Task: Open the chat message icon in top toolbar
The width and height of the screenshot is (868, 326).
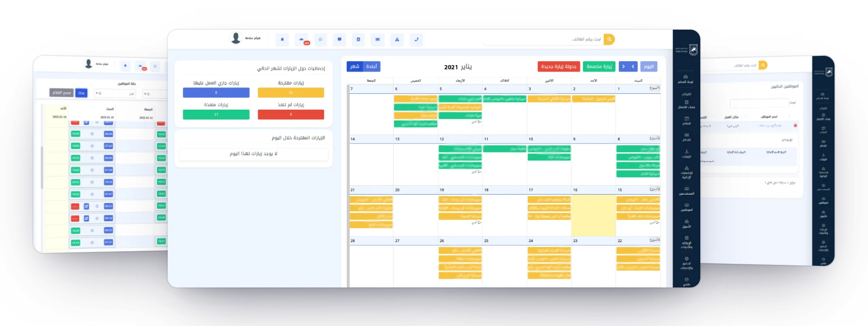Action: pos(339,40)
